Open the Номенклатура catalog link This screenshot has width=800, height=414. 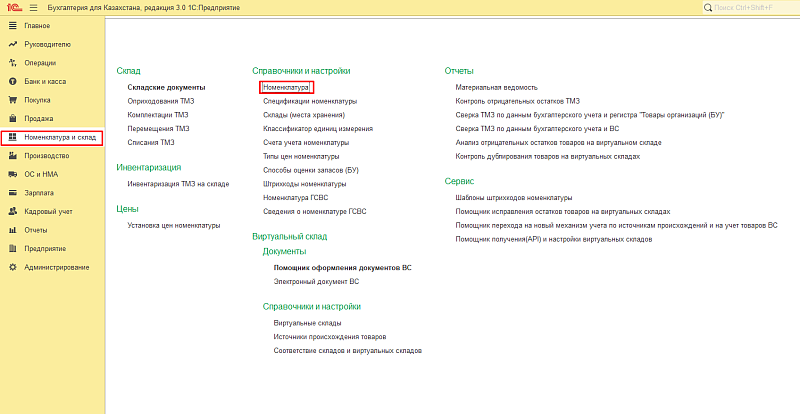tap(287, 88)
